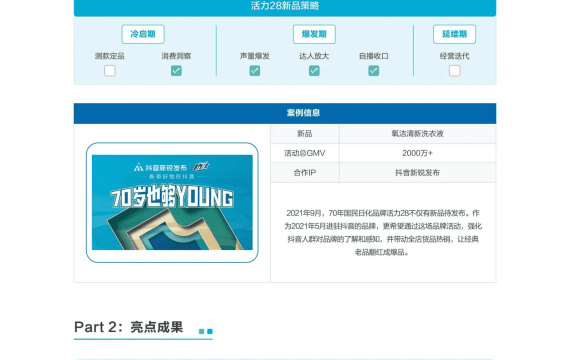Viewport: 570px width, 360px height.
Task: Toggle the 达人放大 checkbox
Action: [314, 71]
